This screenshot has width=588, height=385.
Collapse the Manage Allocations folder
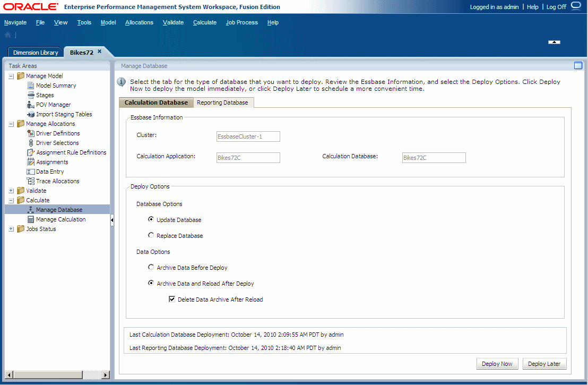pos(11,123)
